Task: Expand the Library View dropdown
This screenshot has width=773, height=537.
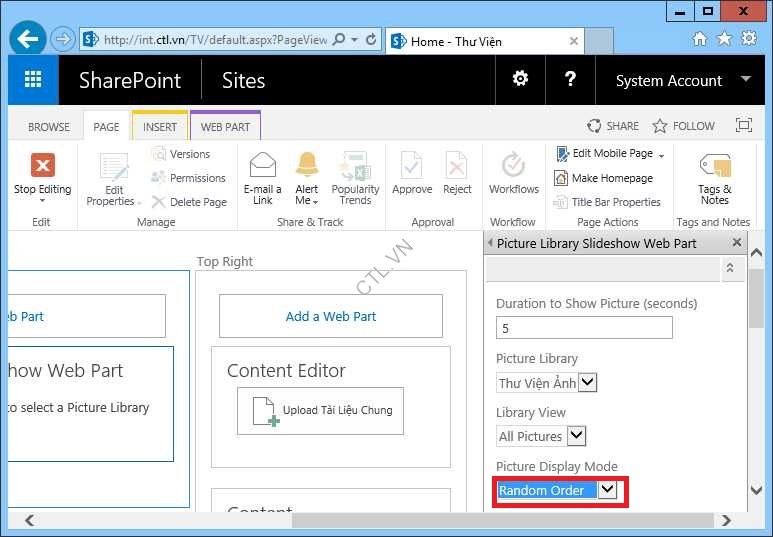Action: coord(576,436)
